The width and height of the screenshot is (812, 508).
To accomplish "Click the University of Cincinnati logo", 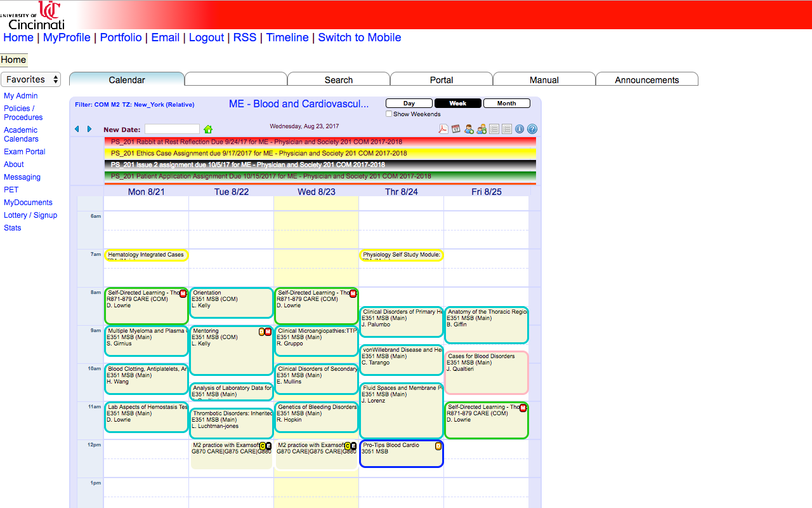I will click(33, 15).
